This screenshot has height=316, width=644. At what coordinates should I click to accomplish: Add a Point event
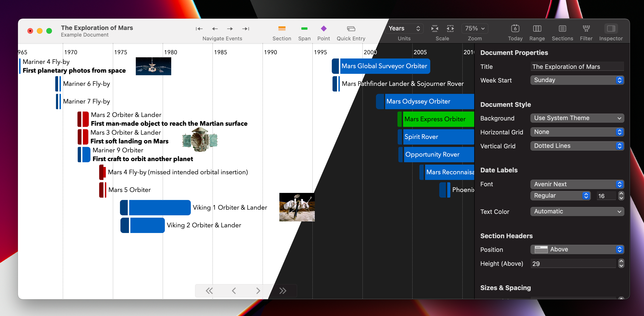tap(324, 29)
